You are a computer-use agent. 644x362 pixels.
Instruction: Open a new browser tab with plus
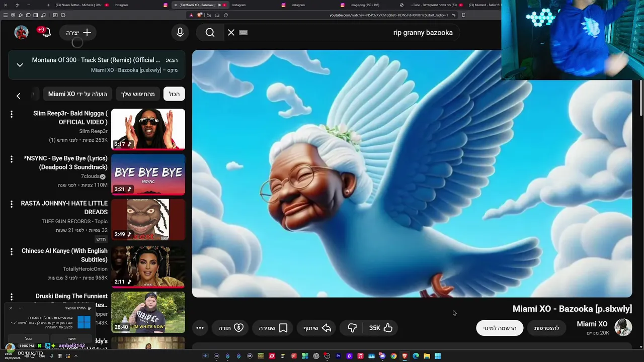click(48, 5)
